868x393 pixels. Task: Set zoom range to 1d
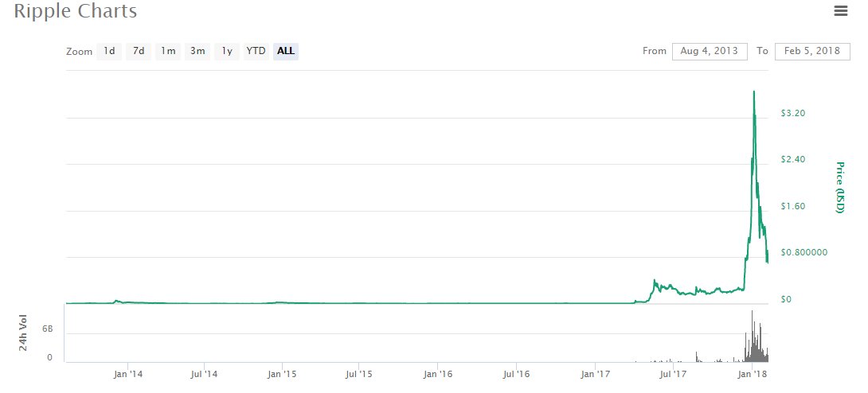[x=109, y=52]
